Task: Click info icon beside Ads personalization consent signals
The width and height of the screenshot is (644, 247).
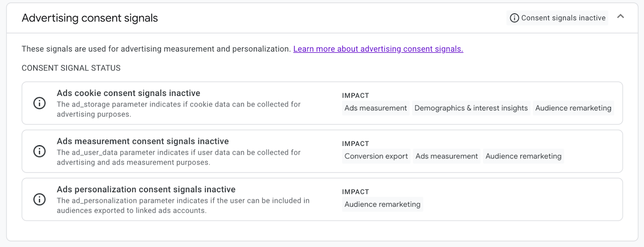Action: (x=39, y=199)
